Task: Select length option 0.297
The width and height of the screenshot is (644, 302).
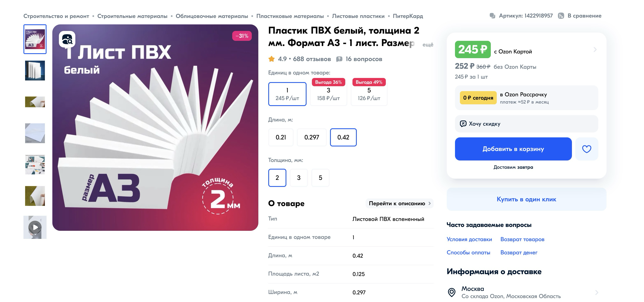Action: pos(311,137)
